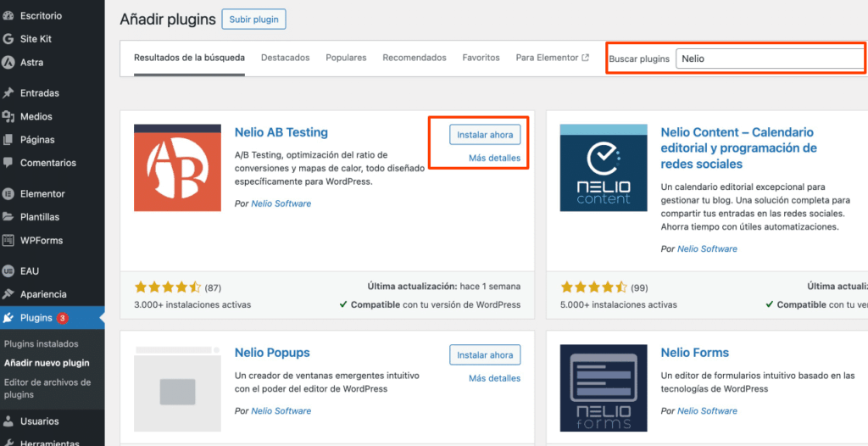This screenshot has width=868, height=446.
Task: Click the Plugins plug icon
Action: pyautogui.click(x=8, y=318)
